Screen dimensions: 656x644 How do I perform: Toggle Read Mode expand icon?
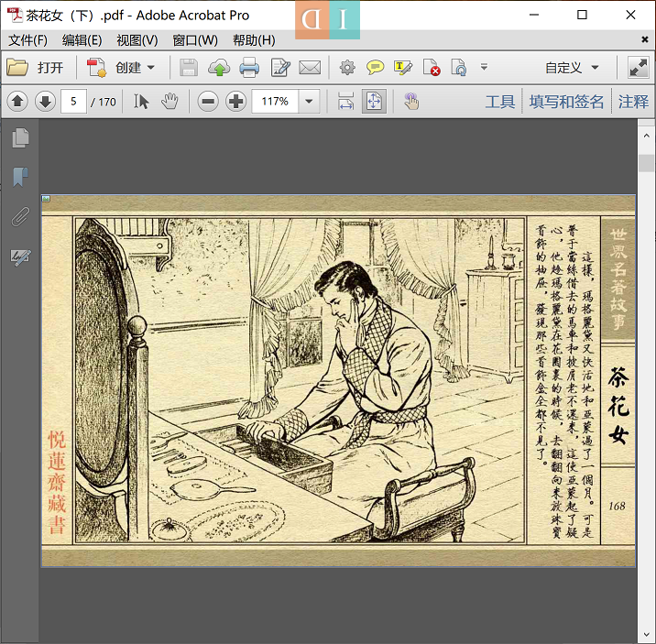pyautogui.click(x=639, y=67)
